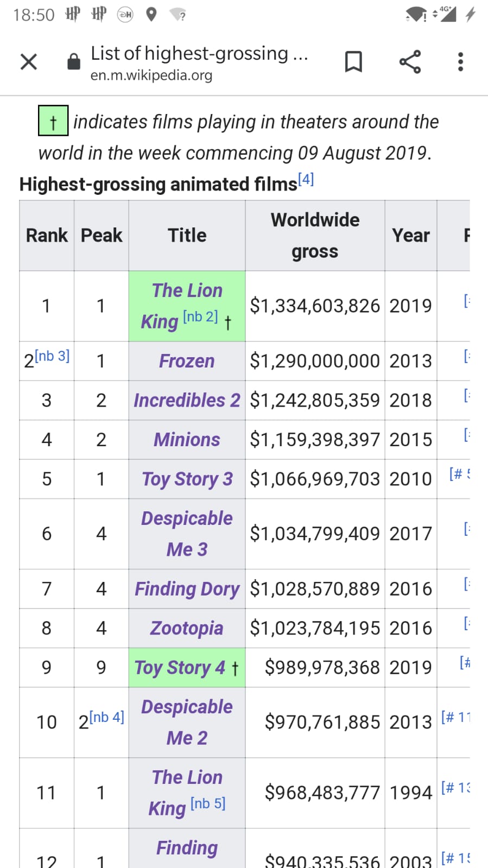Open the Zootopia film link
This screenshot has height=868, width=488.
[x=187, y=628]
